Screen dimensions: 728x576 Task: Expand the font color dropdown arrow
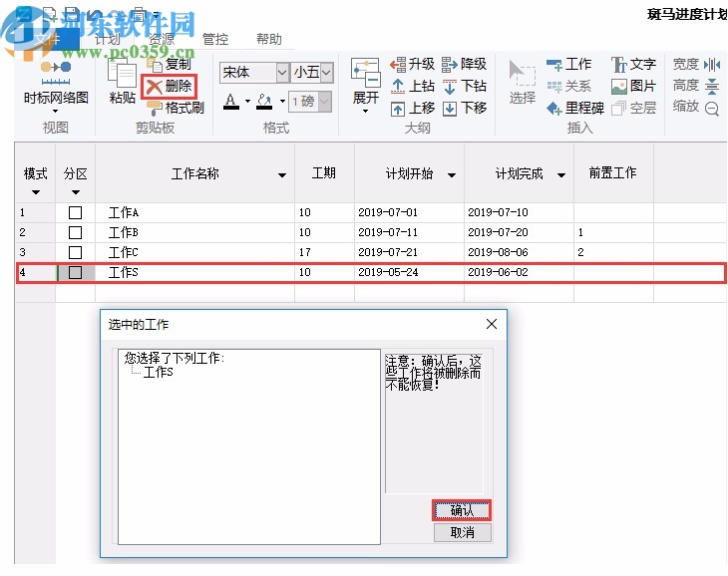247,101
